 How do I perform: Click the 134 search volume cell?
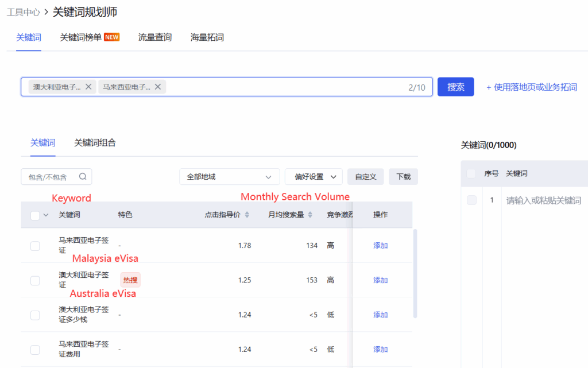312,246
